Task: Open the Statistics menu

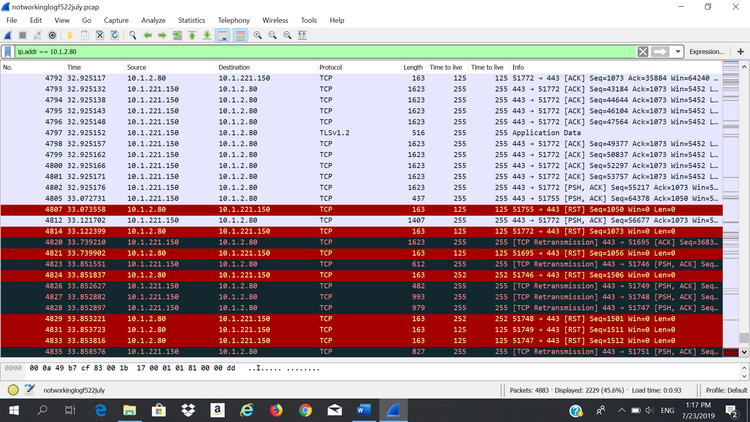Action: (191, 20)
